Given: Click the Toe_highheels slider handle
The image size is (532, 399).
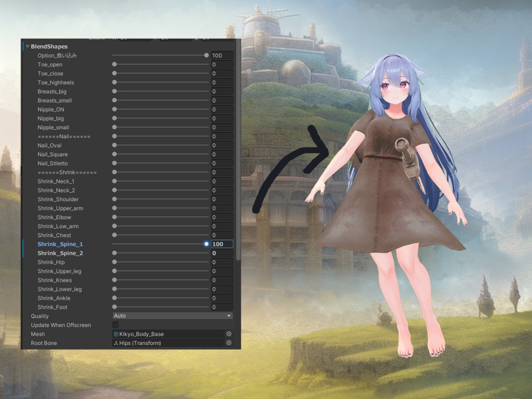Looking at the screenshot, I should click(x=114, y=82).
